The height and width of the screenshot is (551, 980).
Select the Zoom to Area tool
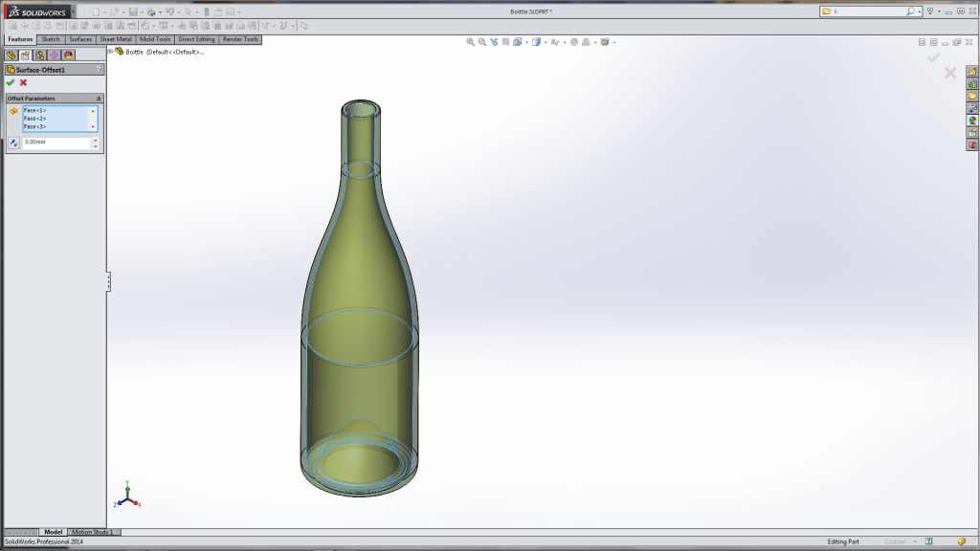480,41
